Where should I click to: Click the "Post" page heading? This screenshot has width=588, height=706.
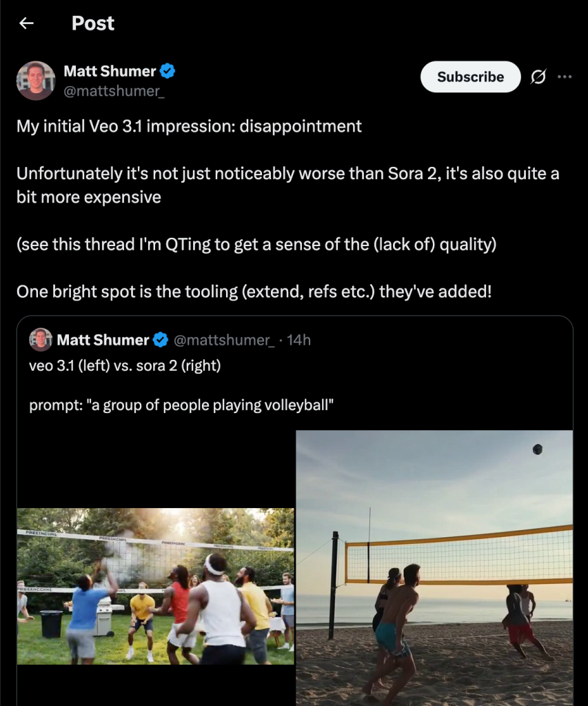click(93, 23)
